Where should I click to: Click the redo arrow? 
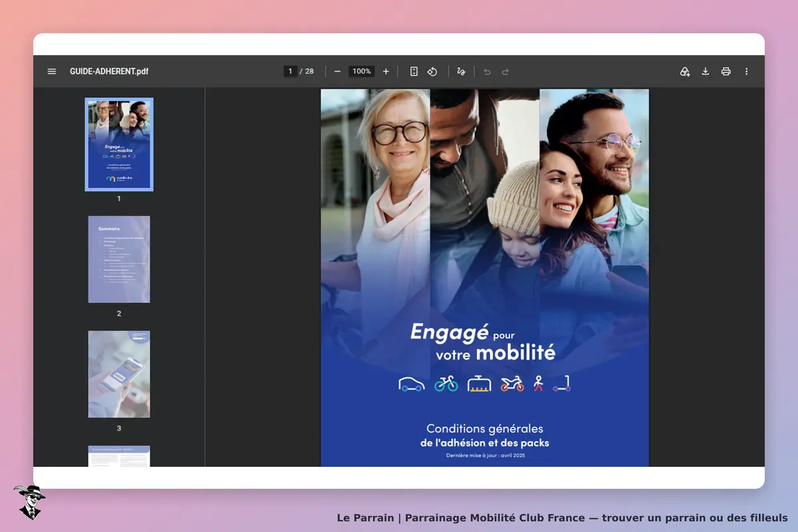point(505,71)
